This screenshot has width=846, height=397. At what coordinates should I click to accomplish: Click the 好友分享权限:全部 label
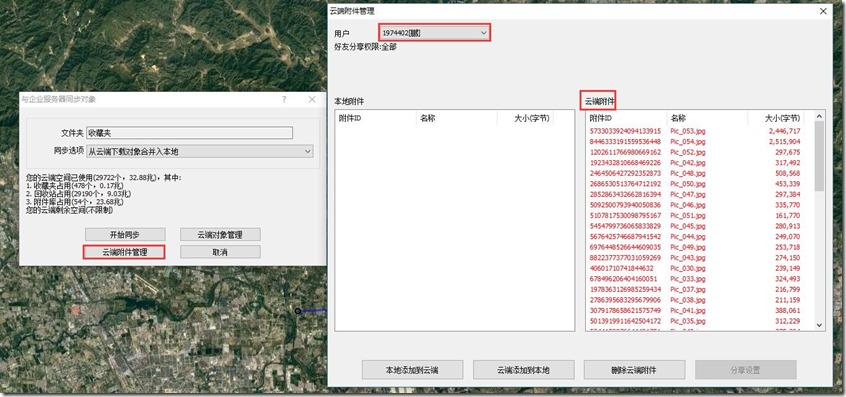coord(365,47)
